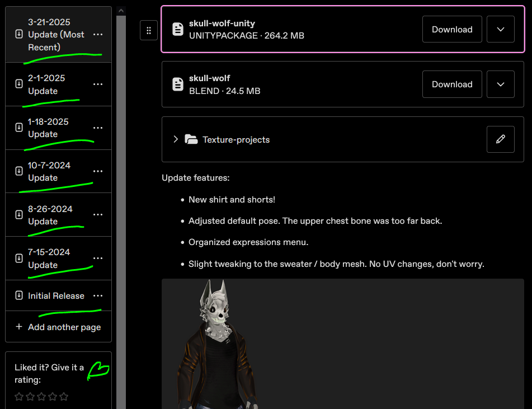Open options menu for 3-21-2025 Update page

coord(98,35)
